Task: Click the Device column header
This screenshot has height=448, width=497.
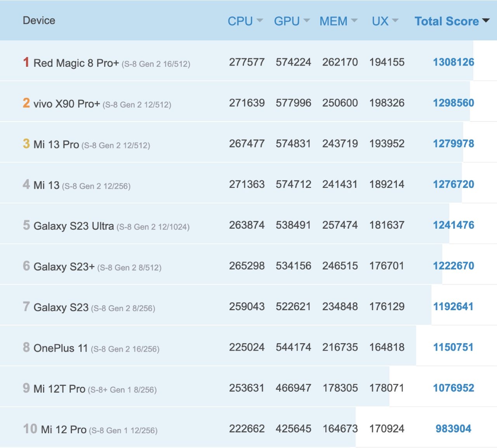Action: tap(39, 21)
